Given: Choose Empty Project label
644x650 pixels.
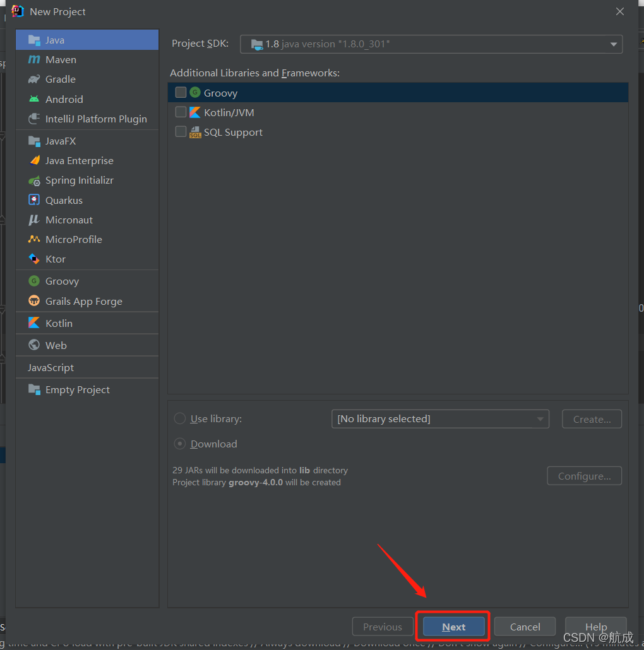Looking at the screenshot, I should coord(78,389).
